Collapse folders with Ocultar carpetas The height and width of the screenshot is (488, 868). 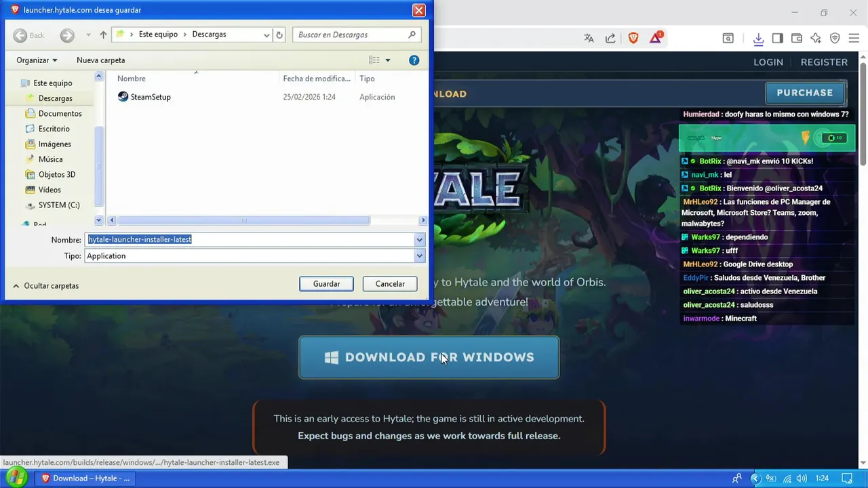pyautogui.click(x=45, y=286)
